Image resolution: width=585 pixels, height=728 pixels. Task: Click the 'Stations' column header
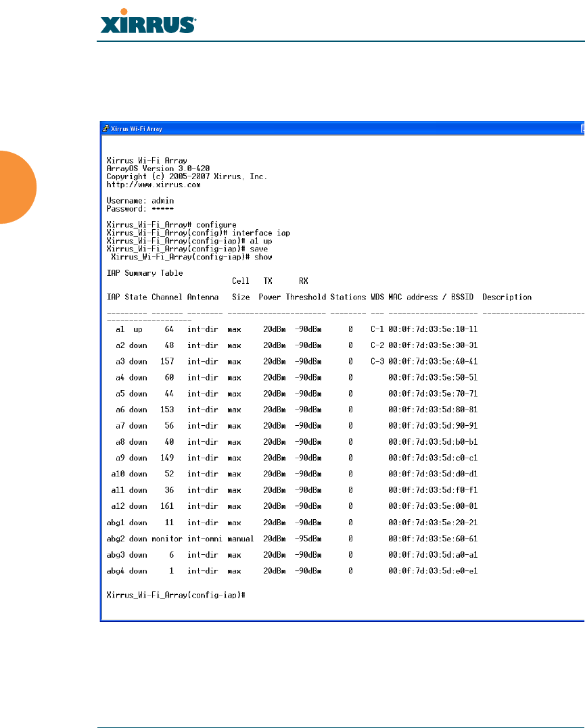point(348,297)
